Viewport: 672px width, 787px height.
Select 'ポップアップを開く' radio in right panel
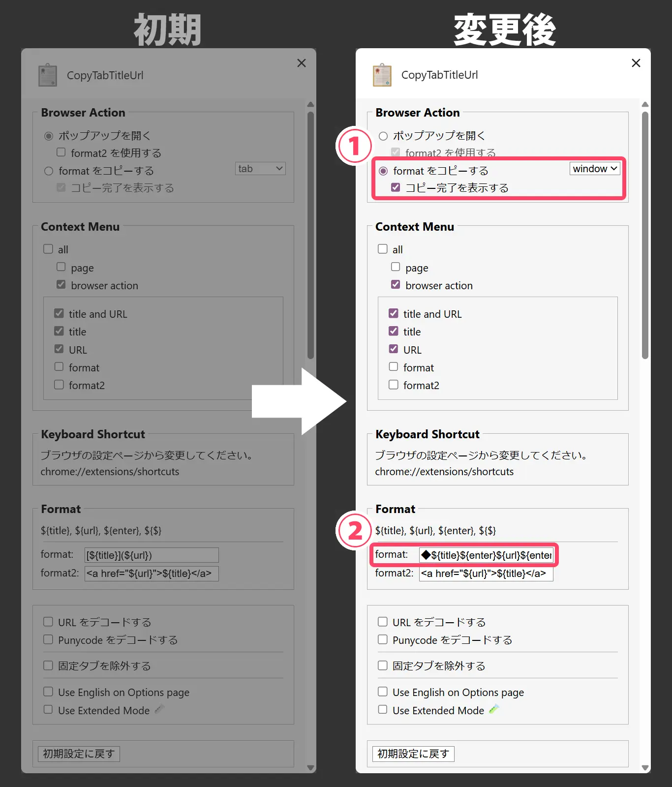tap(383, 136)
